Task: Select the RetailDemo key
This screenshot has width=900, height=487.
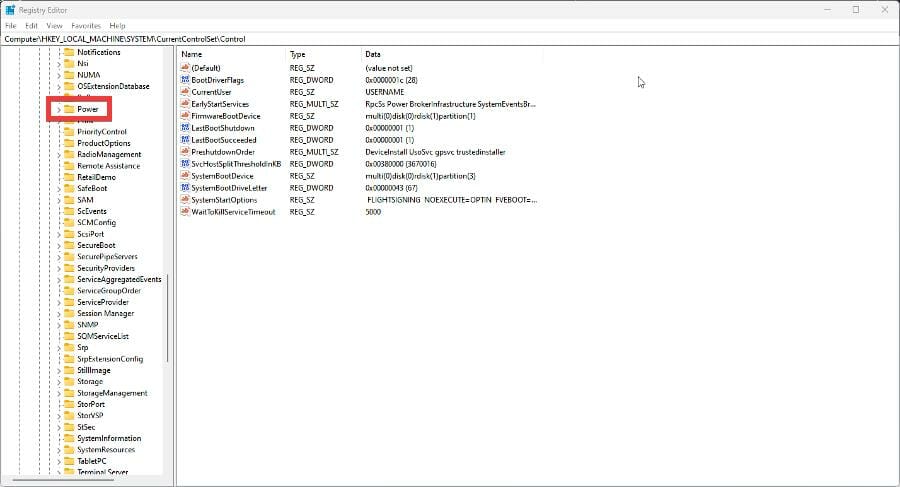Action: click(x=96, y=177)
